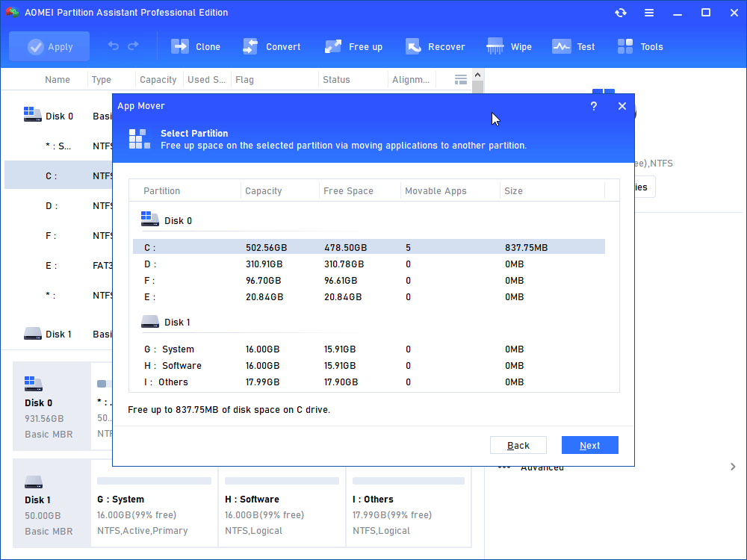Click the Disk 0 931.56GB disk map panel
The height and width of the screenshot is (560, 747).
pos(52,405)
